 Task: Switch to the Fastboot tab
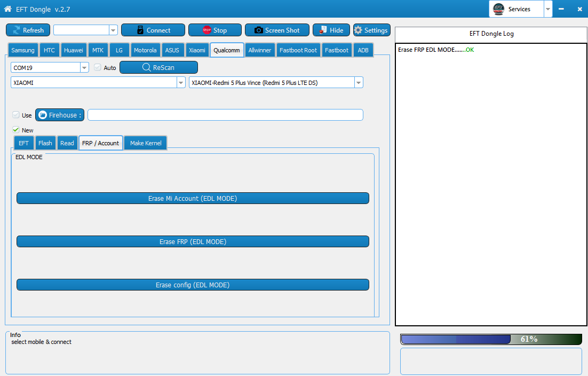pyautogui.click(x=336, y=50)
